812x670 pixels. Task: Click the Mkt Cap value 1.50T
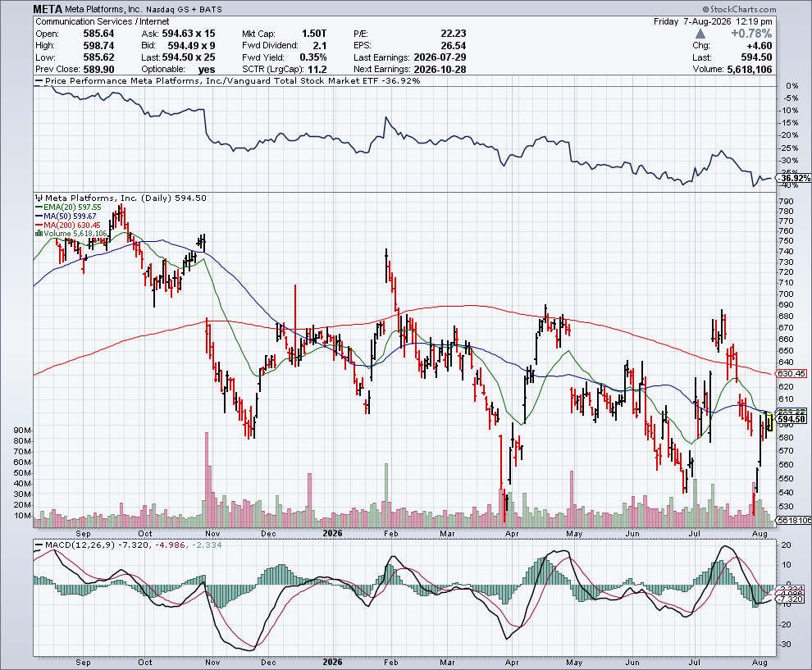pos(314,34)
